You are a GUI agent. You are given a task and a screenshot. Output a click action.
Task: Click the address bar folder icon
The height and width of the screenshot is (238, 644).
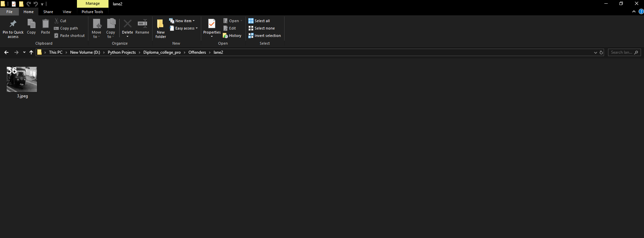[x=39, y=52]
